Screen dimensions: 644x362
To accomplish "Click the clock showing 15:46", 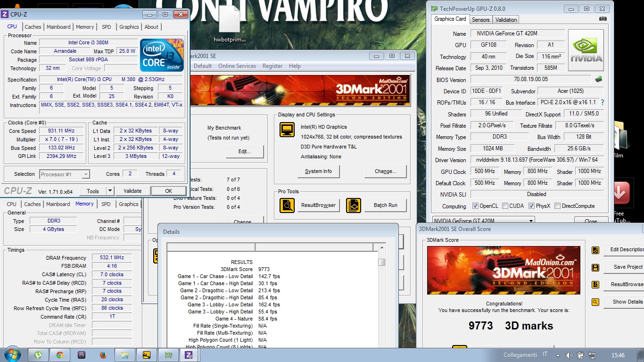I will (x=618, y=355).
